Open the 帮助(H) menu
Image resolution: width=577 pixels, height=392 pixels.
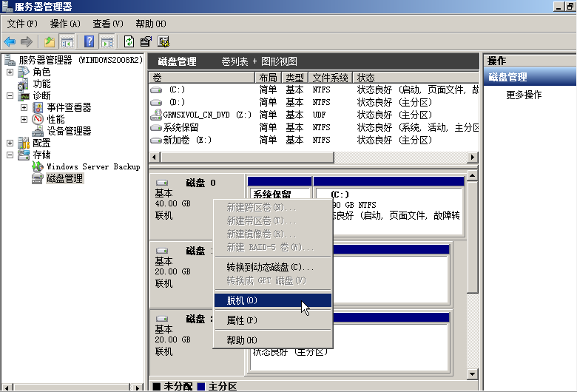click(150, 24)
